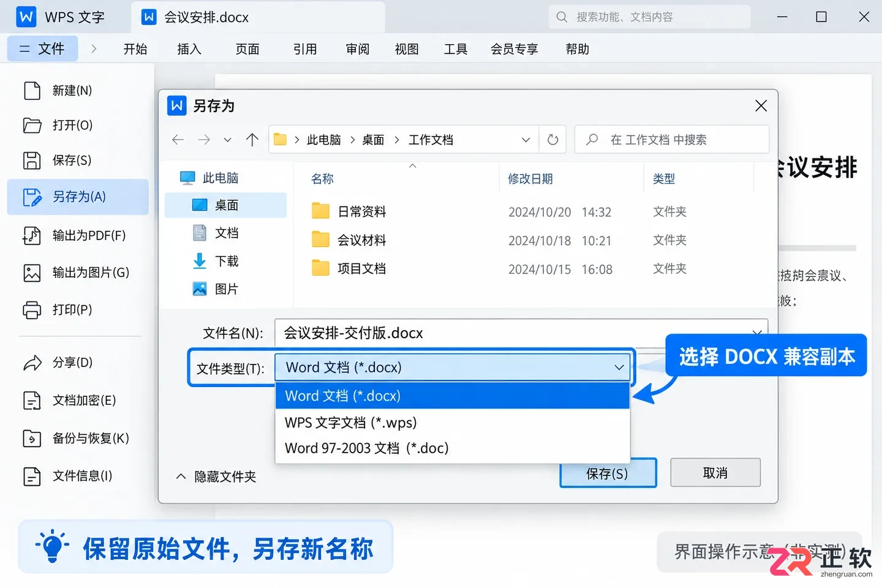Click the Backup and Restore icon
This screenshot has width=882, height=588.
(x=32, y=439)
